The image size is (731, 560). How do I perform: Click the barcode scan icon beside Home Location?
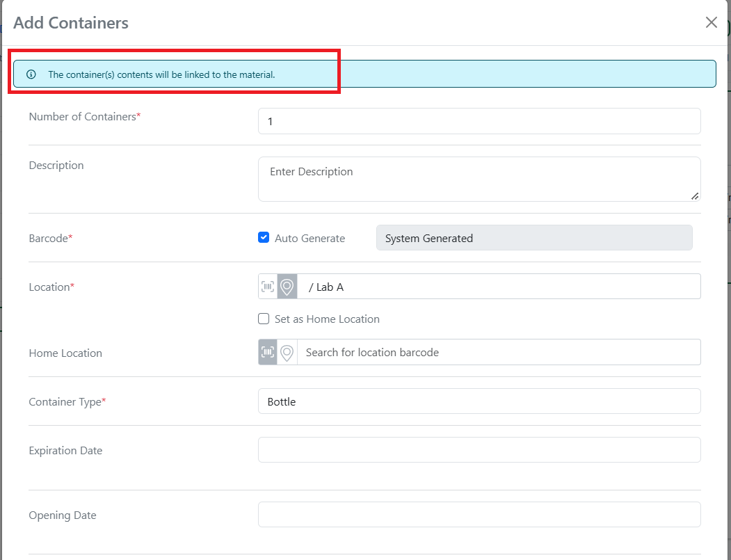click(268, 352)
